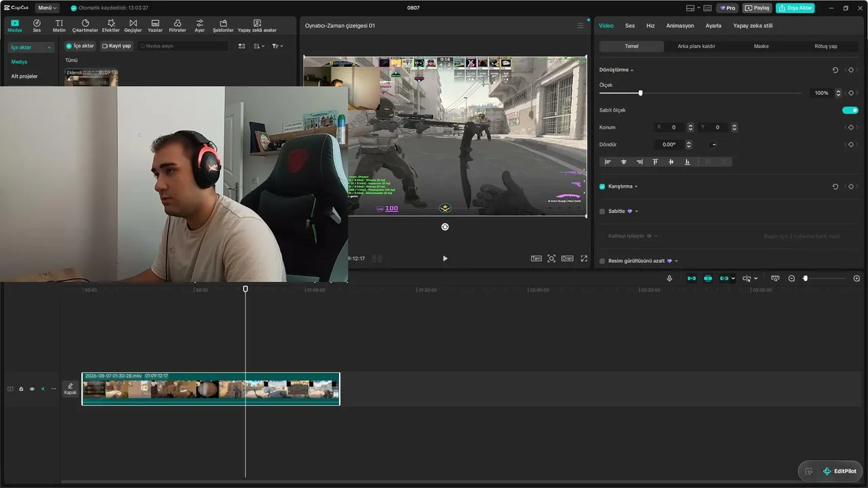Image resolution: width=868 pixels, height=488 pixels.
Task: Click the rotate handle below the preview
Action: pos(445,227)
